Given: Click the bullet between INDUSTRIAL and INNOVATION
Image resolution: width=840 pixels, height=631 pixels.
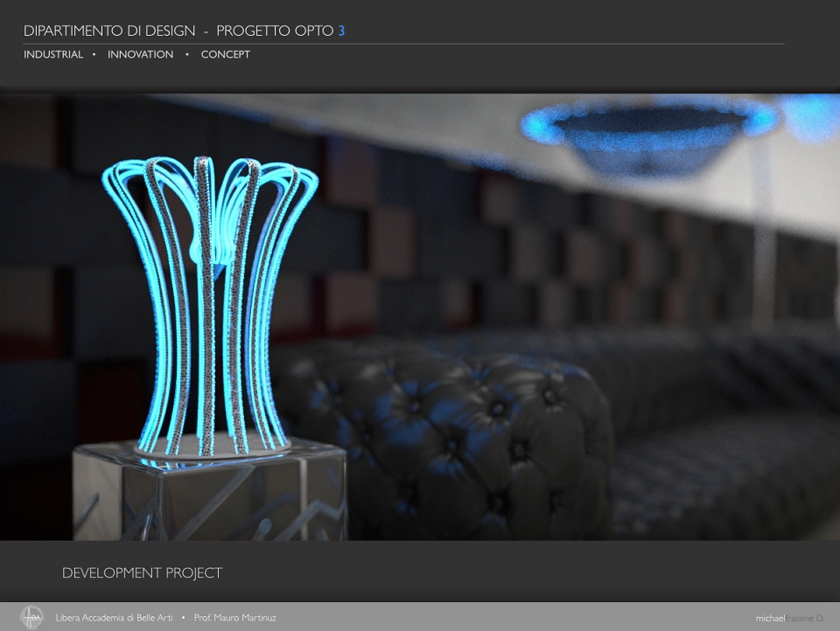Looking at the screenshot, I should [x=94, y=54].
